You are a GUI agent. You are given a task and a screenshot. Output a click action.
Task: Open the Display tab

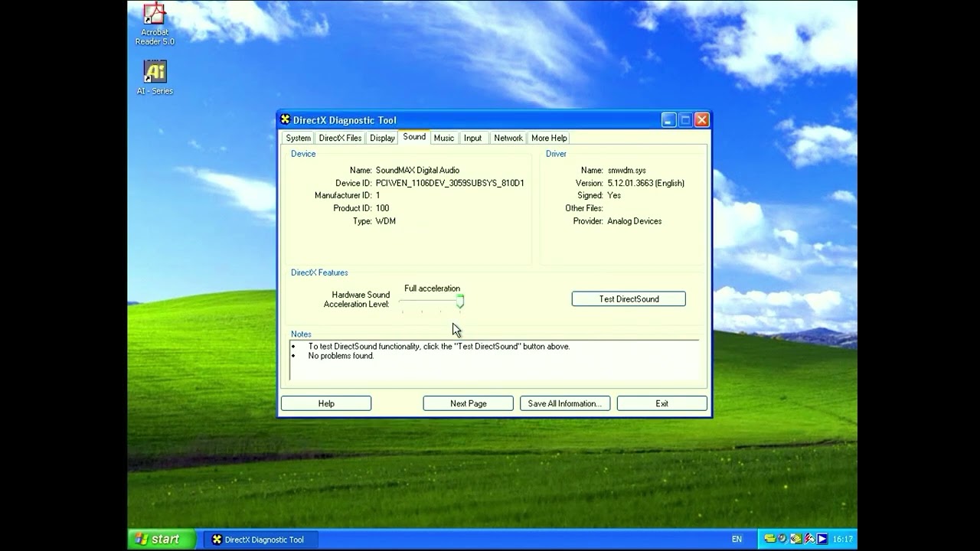click(x=382, y=138)
